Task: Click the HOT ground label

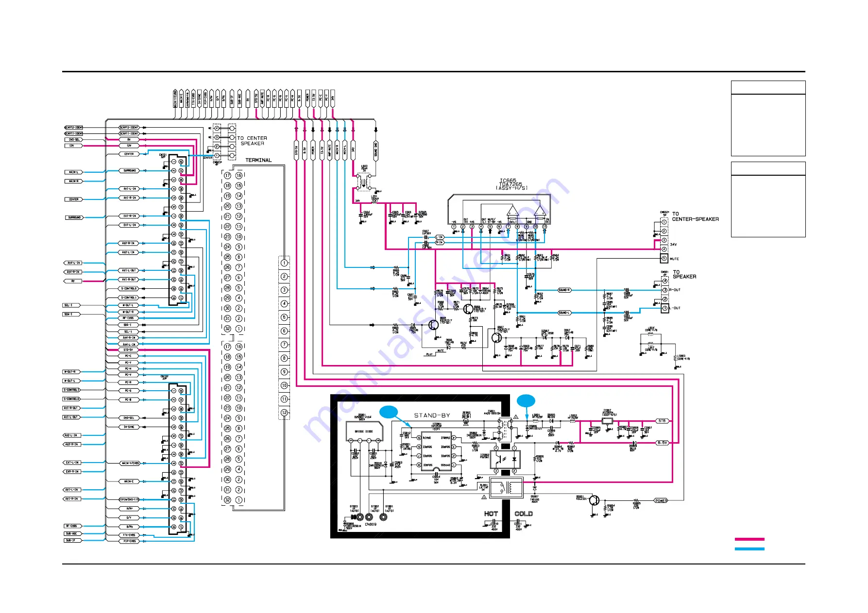Action: pyautogui.click(x=491, y=514)
